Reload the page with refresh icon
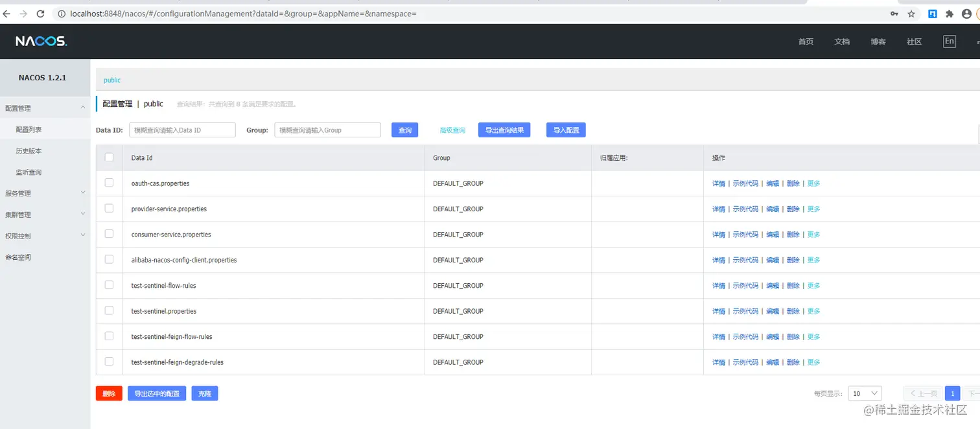Screen dimensions: 980x429 coord(41,14)
